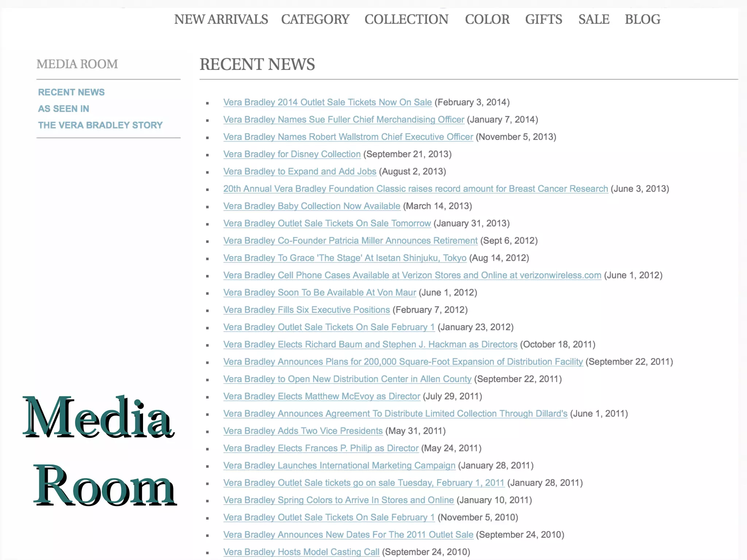747x560 pixels.
Task: Go to the BLOG page
Action: click(x=642, y=19)
